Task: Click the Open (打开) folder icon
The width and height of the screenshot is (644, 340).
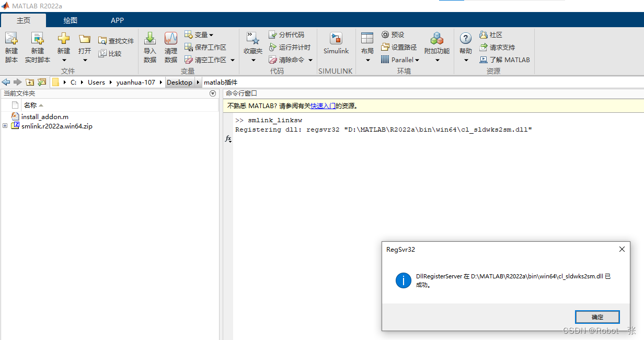Action: click(85, 39)
